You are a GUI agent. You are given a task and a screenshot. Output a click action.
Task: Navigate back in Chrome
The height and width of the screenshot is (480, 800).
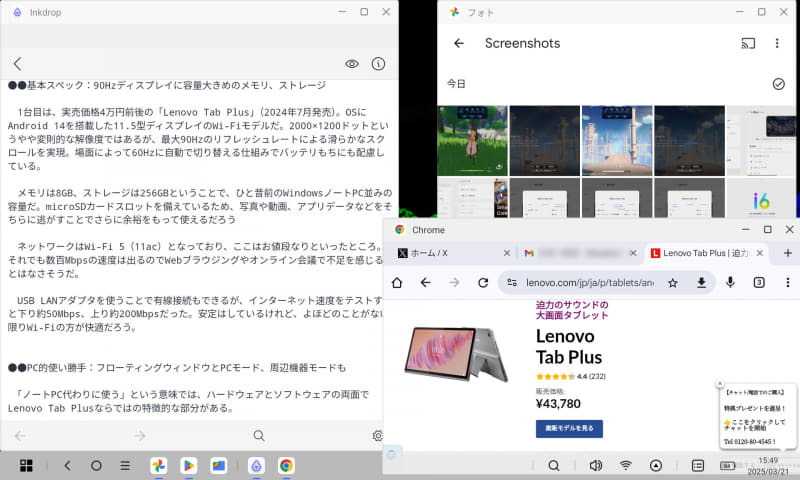coord(426,283)
